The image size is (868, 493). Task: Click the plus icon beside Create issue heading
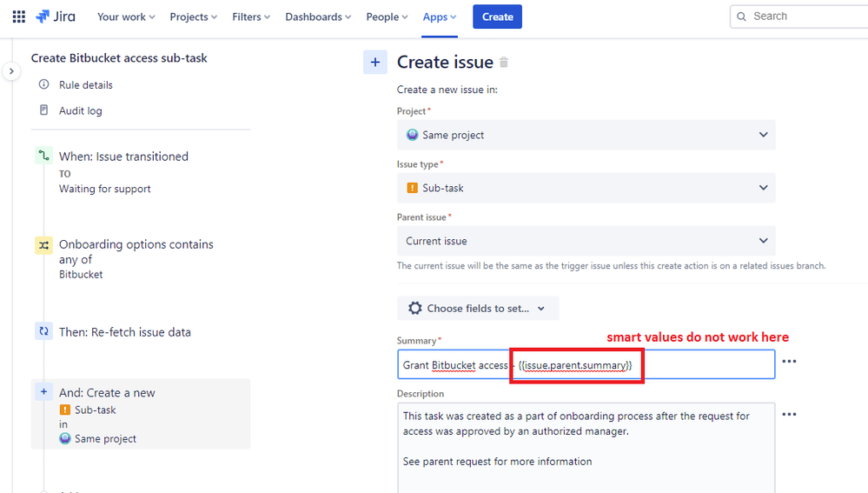click(x=375, y=62)
